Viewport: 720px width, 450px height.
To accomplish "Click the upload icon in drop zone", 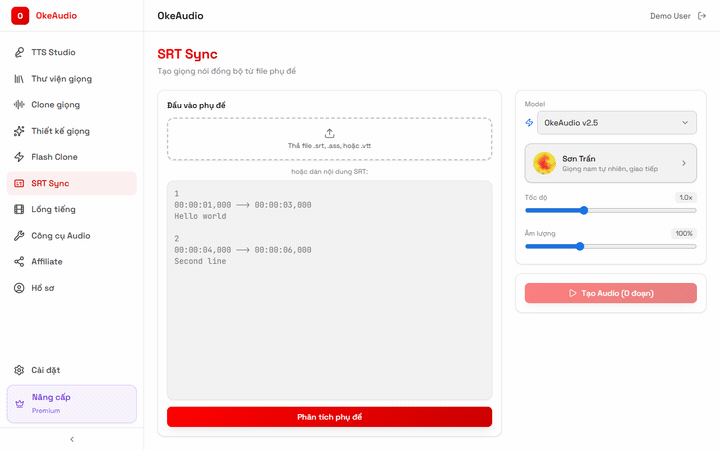I will click(329, 133).
